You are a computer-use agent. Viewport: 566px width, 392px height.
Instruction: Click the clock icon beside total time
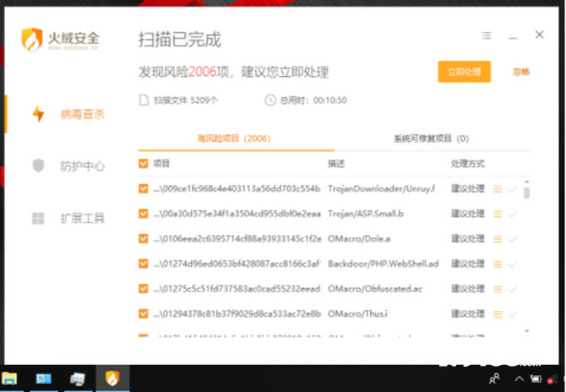tap(270, 100)
